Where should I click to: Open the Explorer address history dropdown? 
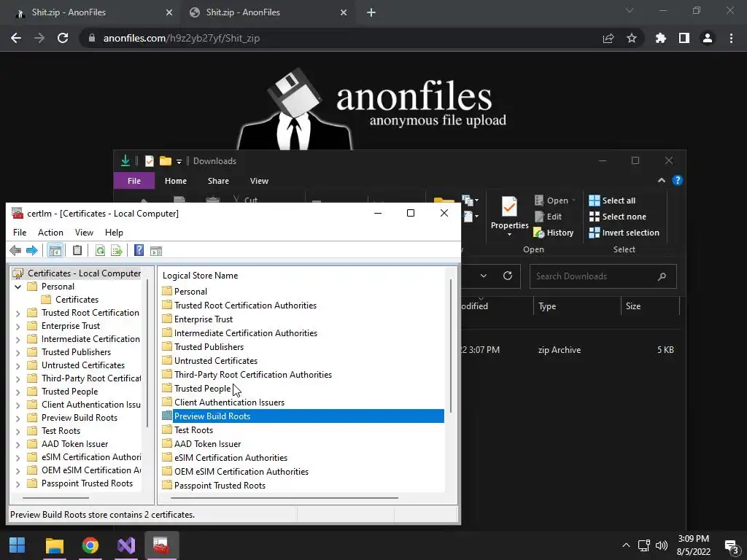point(484,276)
